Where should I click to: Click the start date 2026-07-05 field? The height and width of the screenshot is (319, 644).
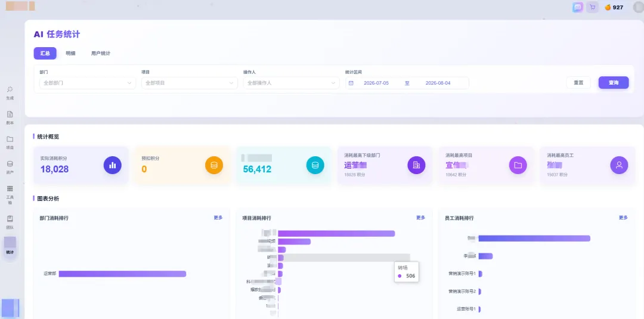pyautogui.click(x=376, y=83)
